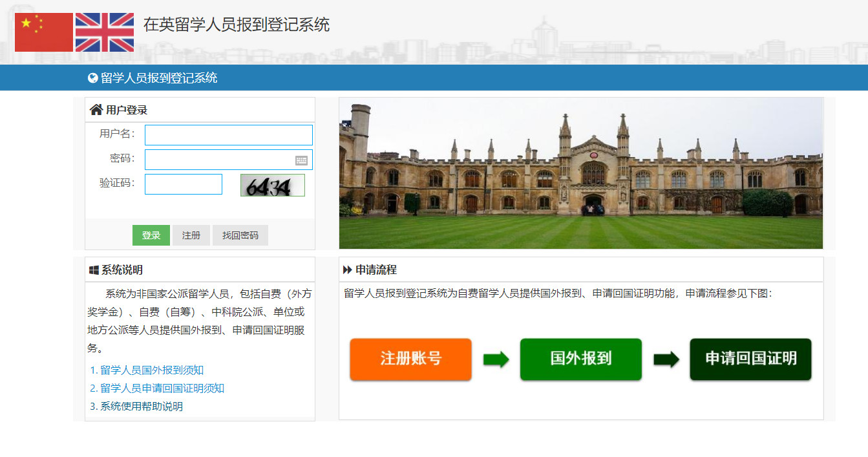Open the virtual keyboard in password field

301,160
